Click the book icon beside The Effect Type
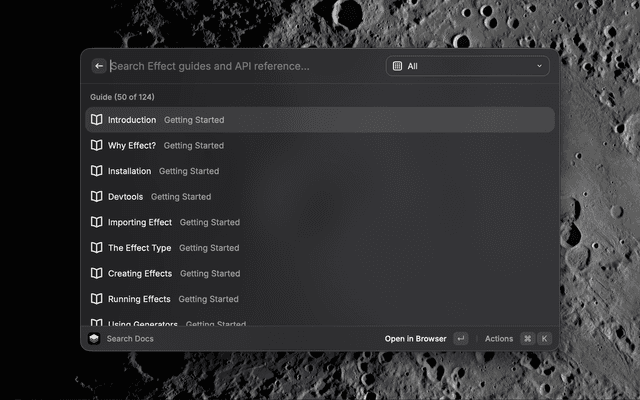 [x=96, y=248]
